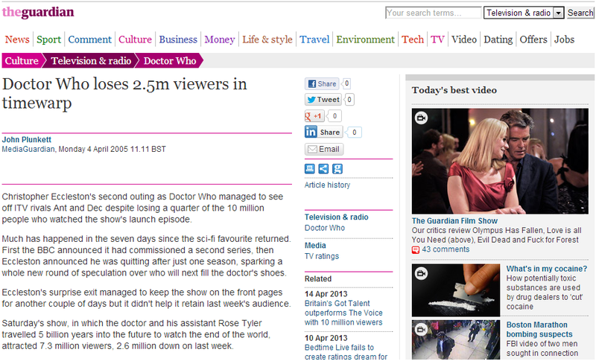
Task: Click the Doctor Who sidebar link
Action: 325,228
